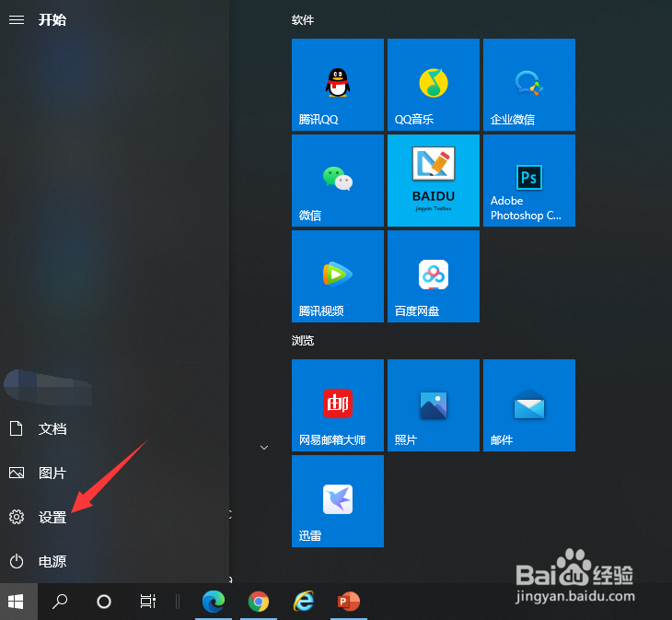Click the 开始 title text
This screenshot has width=672, height=620.
(x=52, y=19)
